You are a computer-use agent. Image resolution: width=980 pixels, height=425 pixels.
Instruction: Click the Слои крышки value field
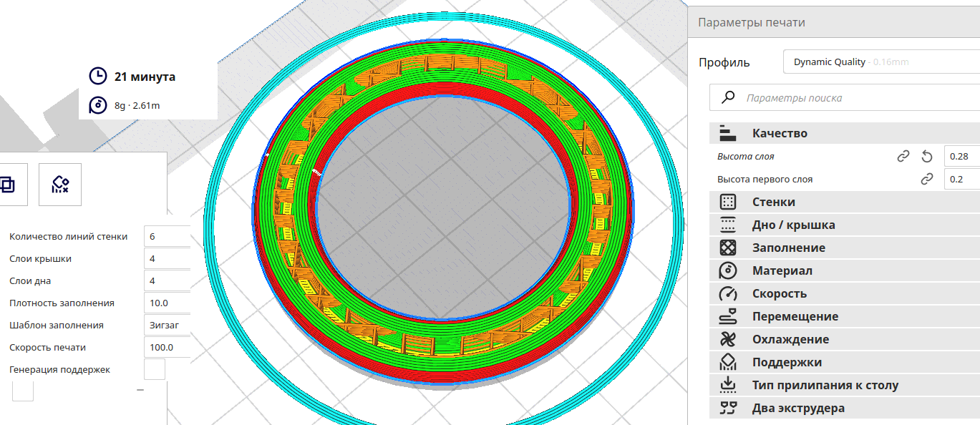tap(167, 258)
